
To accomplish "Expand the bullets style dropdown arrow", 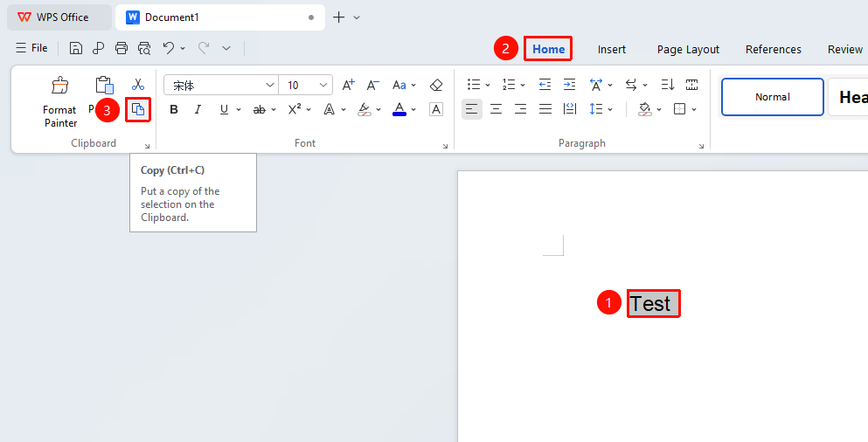I will coord(488,86).
